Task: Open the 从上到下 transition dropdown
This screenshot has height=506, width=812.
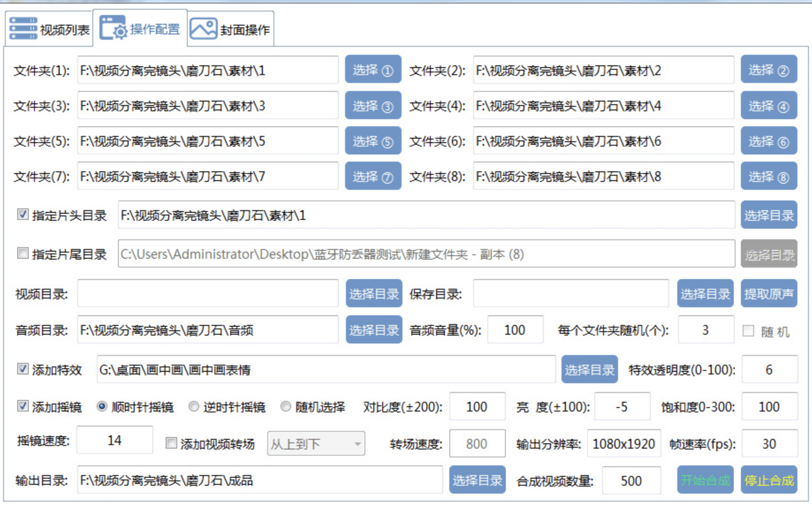Action: click(x=316, y=443)
